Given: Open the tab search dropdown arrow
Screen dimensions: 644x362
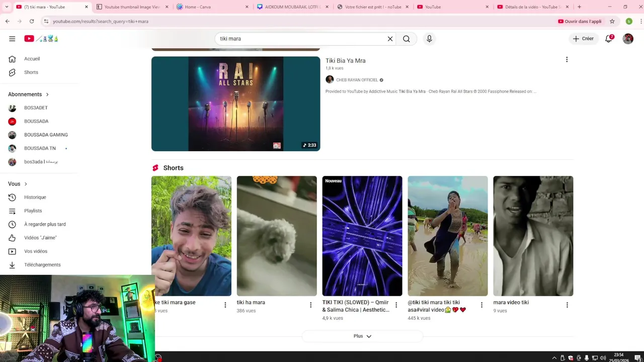Looking at the screenshot, I should tap(6, 7).
